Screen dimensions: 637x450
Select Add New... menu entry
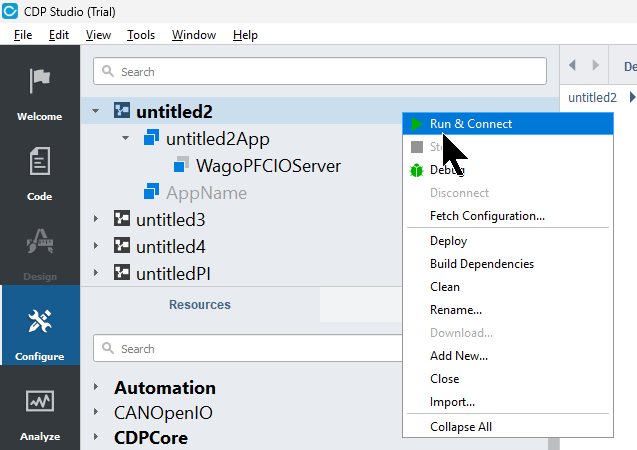(508, 356)
